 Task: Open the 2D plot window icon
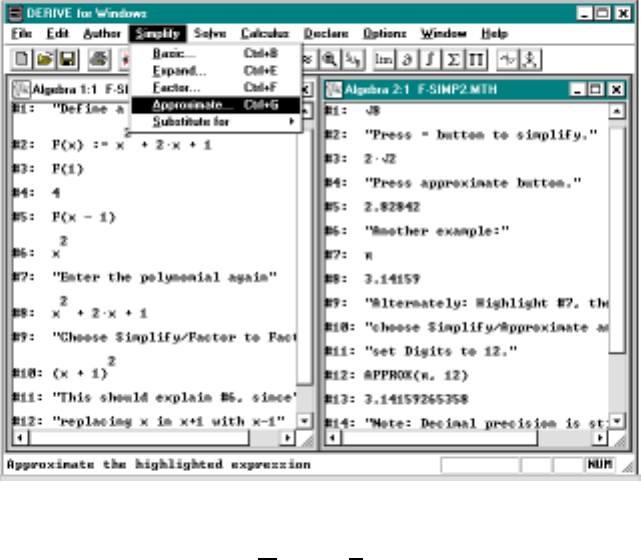click(x=507, y=60)
